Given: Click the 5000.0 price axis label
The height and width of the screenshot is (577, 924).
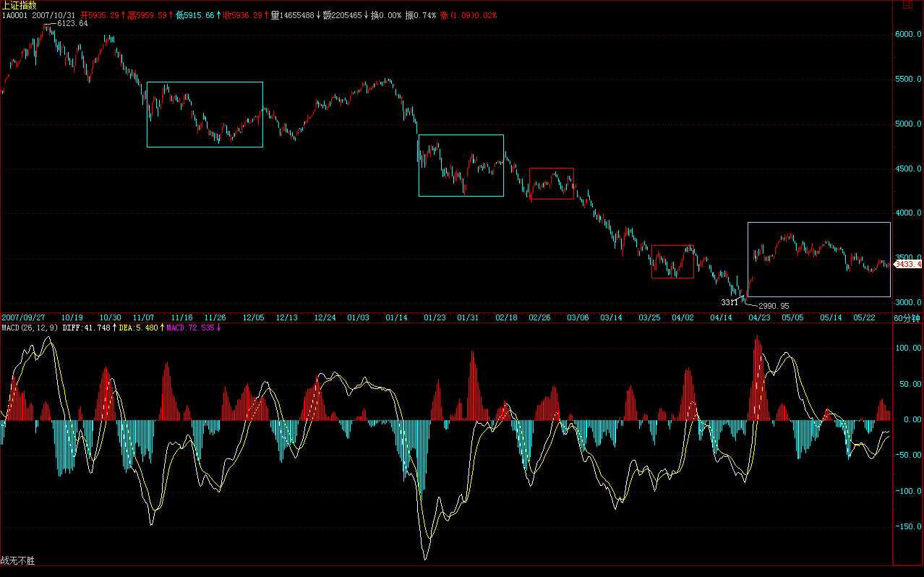Looking at the screenshot, I should [x=909, y=124].
